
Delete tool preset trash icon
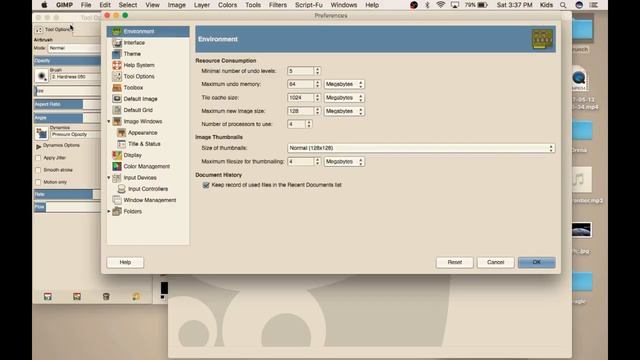(106, 297)
